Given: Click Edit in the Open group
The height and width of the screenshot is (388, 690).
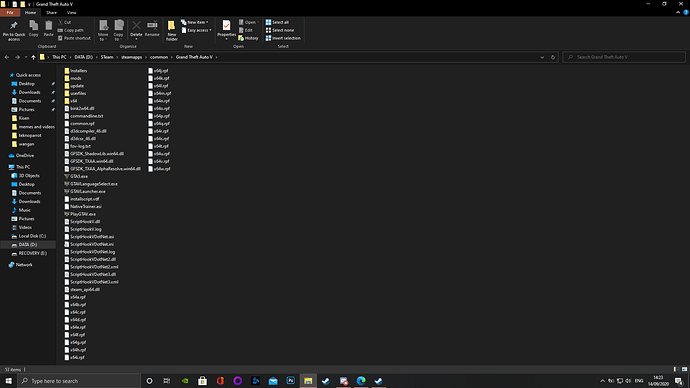Looking at the screenshot, I should tap(246, 30).
